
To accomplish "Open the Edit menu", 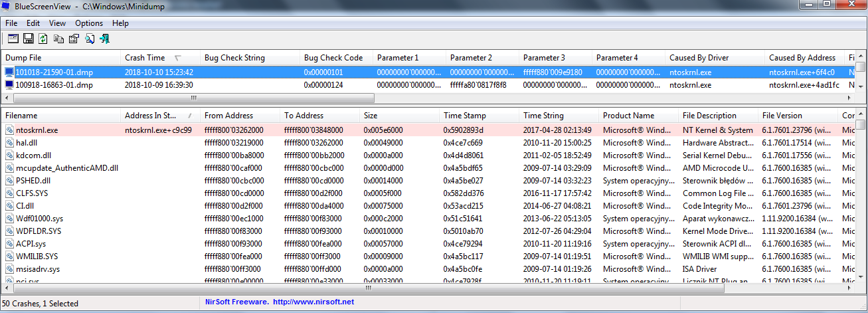I will [x=33, y=23].
